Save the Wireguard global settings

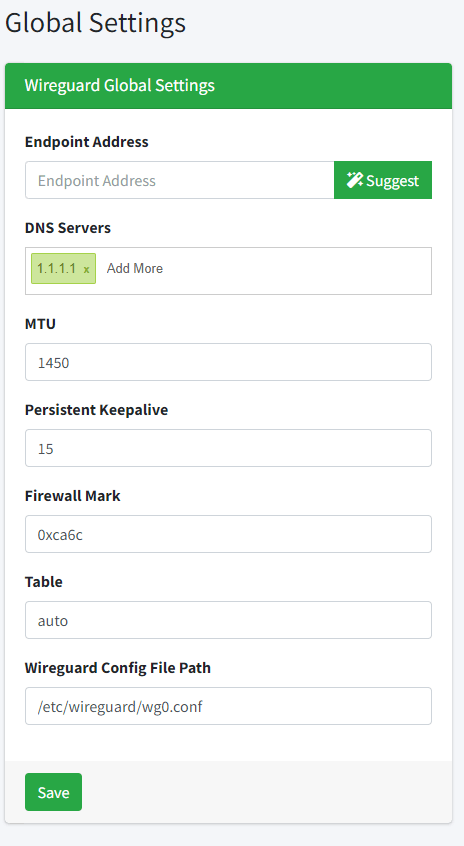point(53,792)
